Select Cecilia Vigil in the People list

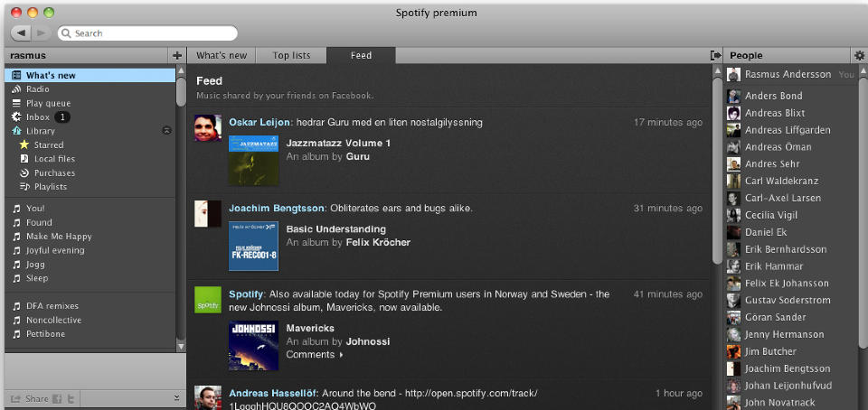coord(792,216)
